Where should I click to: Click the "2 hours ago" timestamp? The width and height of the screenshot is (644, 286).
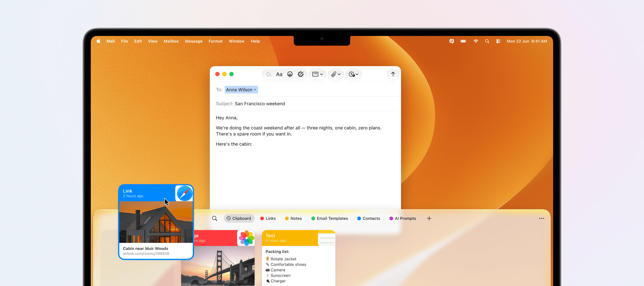pyautogui.click(x=133, y=196)
